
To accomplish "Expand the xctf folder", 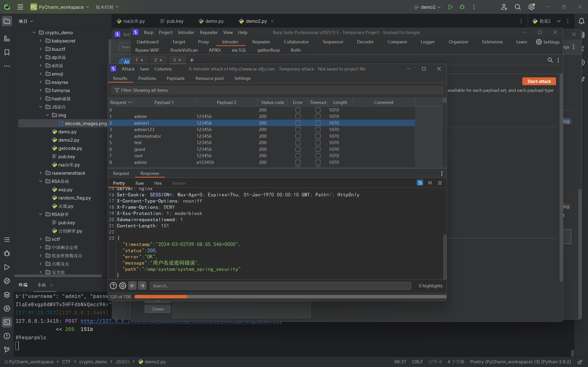I will pos(41,239).
